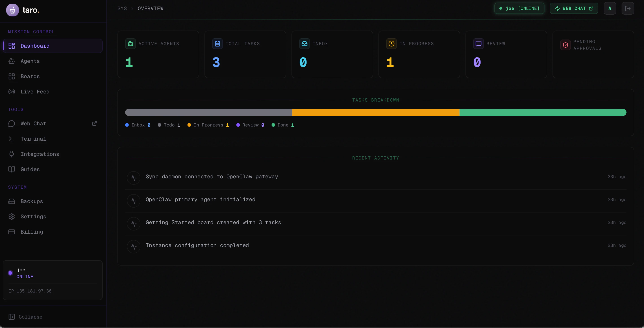
Task: Click the taro logo icon
Action: (x=12, y=10)
